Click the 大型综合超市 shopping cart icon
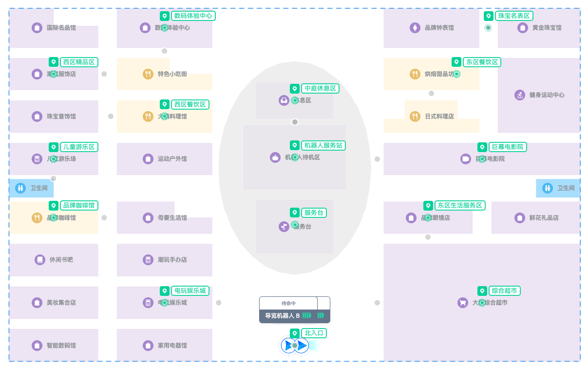Viewport: 588px width, 369px height. click(x=463, y=303)
